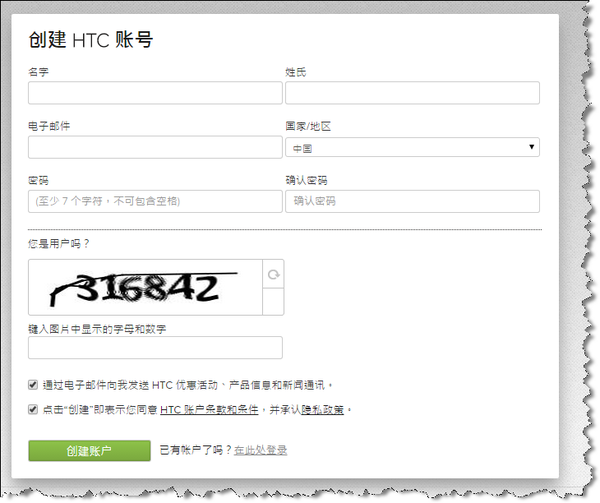Click the 姓氏 last name input field

[x=412, y=93]
